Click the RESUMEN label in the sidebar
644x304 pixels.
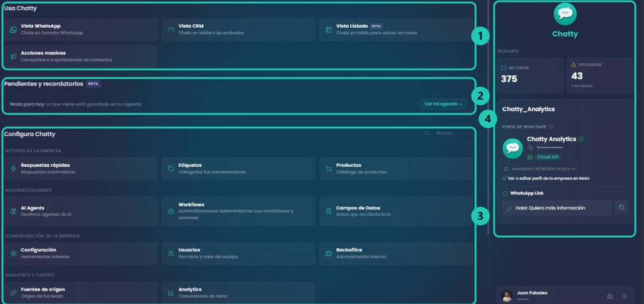tap(508, 51)
